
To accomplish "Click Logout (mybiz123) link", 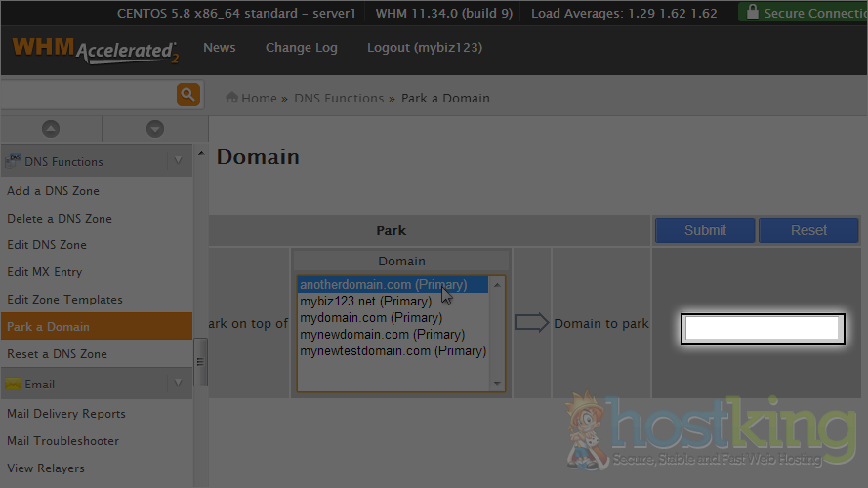I will point(424,48).
